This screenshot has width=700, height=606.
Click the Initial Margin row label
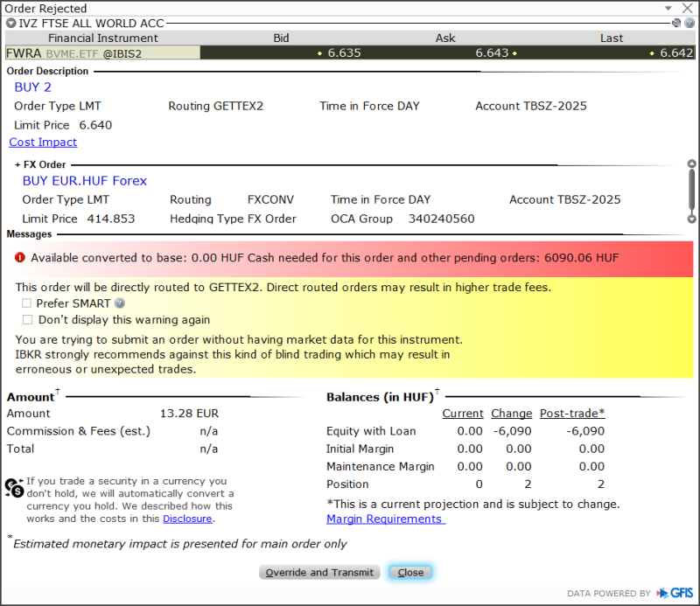(x=360, y=449)
